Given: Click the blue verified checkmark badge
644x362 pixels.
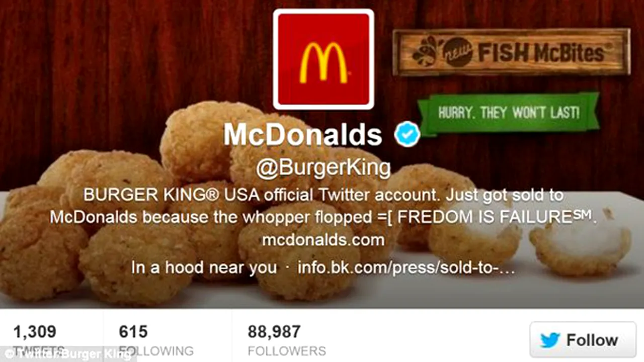Looking at the screenshot, I should pos(407,135).
